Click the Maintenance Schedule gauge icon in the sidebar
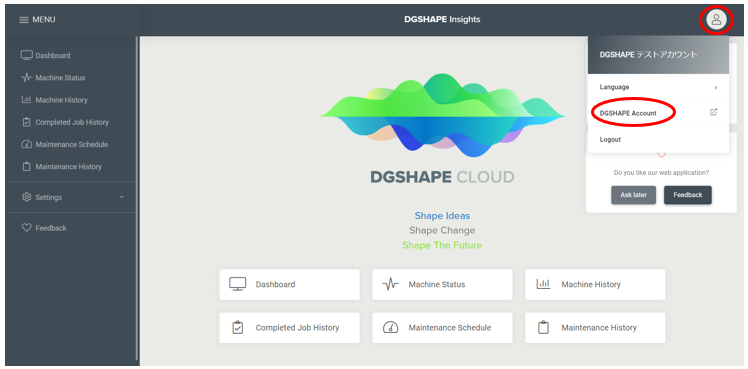This screenshot has width=748, height=369. pos(26,144)
